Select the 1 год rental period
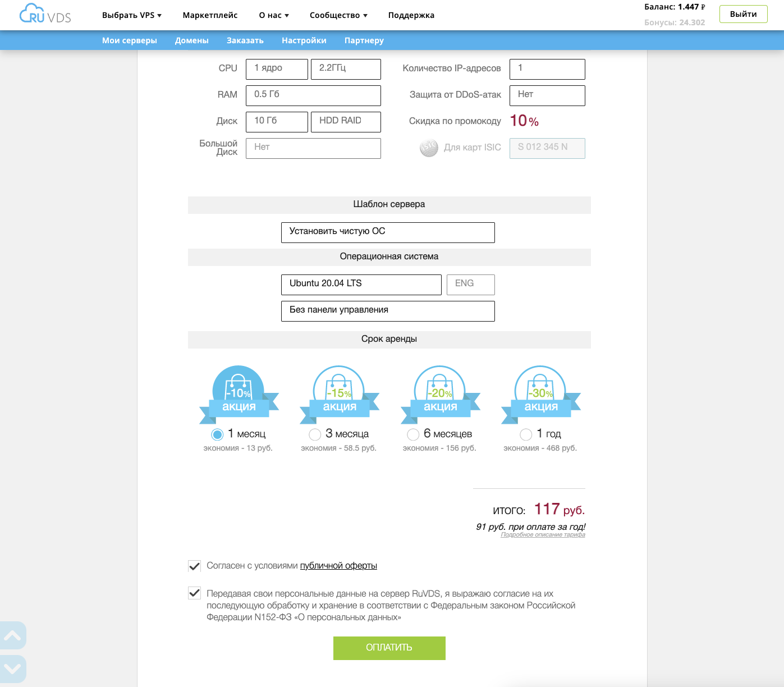Screen dimensions: 784x687 point(526,434)
